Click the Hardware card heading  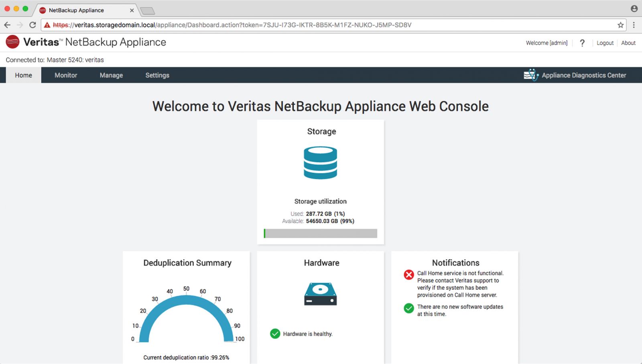coord(321,263)
